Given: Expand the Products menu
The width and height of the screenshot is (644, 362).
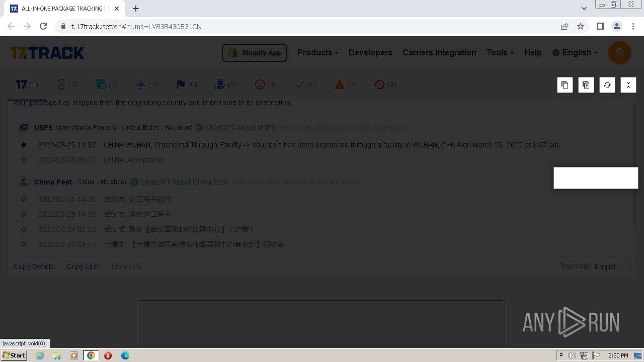Looking at the screenshot, I should 317,53.
